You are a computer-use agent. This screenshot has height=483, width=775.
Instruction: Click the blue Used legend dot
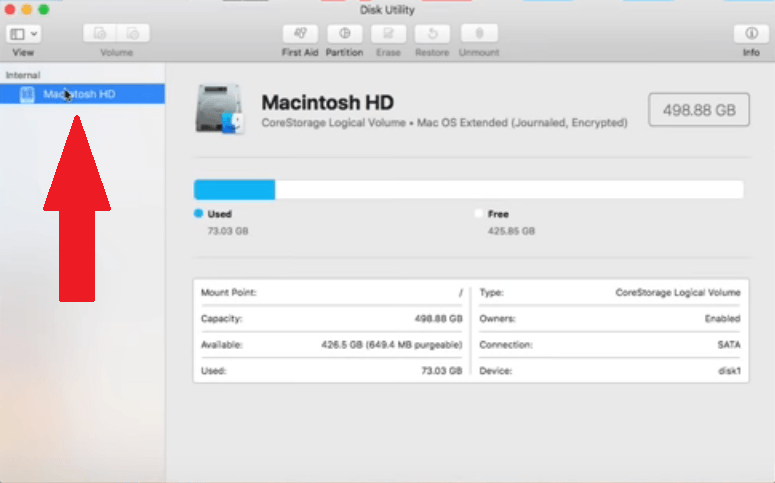(x=198, y=213)
